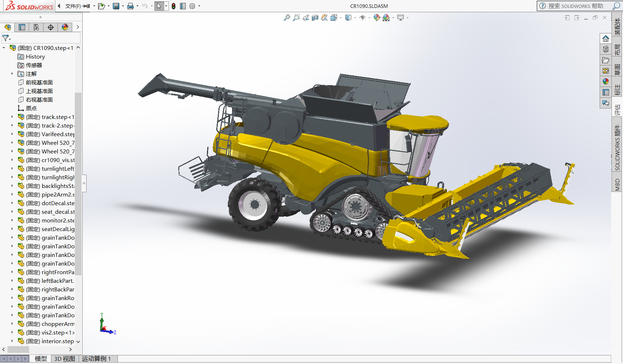This screenshot has width=623, height=364.
Task: Switch to the 运动算例 1 tab
Action: 96,359
